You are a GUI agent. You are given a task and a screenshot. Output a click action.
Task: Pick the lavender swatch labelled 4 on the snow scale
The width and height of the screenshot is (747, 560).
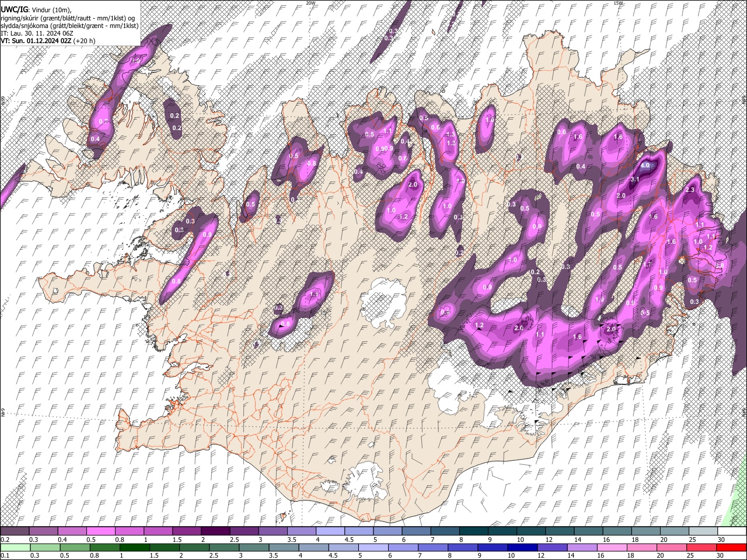[x=330, y=531]
